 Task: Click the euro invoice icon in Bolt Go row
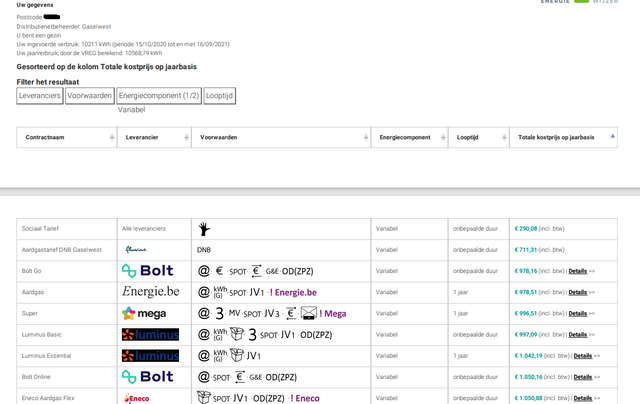pyautogui.click(x=256, y=271)
